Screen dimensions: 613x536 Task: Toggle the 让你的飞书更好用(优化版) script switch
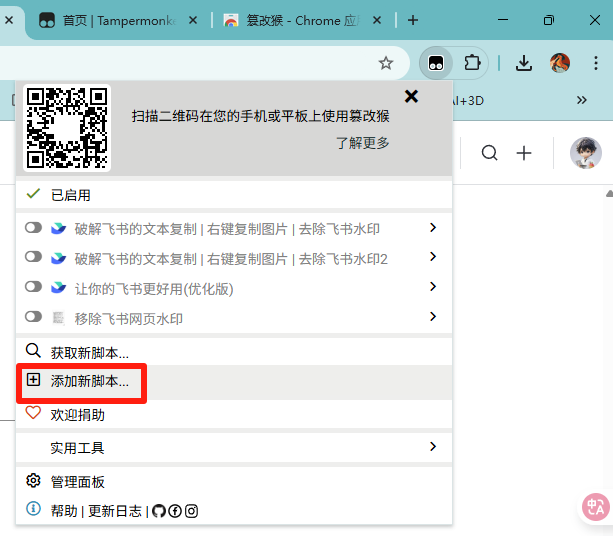(33, 288)
